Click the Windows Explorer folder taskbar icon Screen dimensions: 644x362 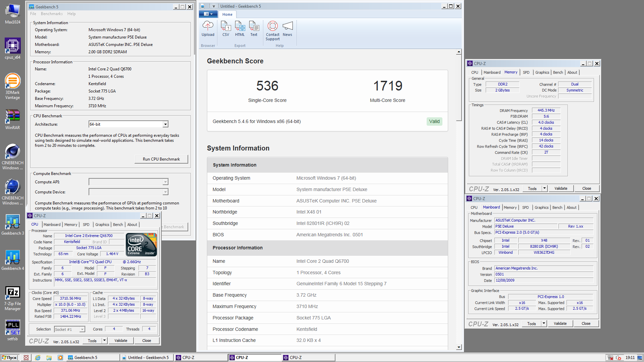49,358
